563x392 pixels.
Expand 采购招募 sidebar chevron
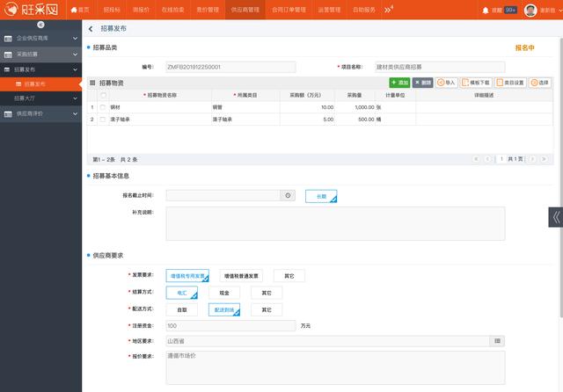point(75,54)
